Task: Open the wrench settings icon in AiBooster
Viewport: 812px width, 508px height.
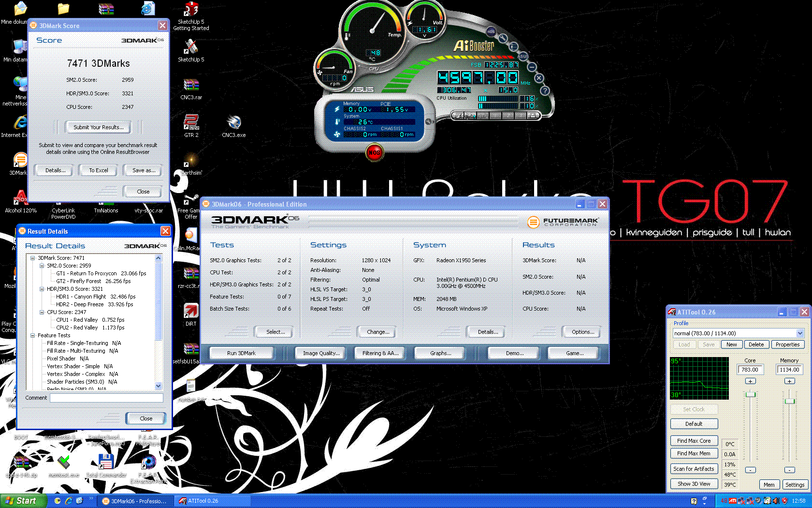Action: click(x=503, y=38)
